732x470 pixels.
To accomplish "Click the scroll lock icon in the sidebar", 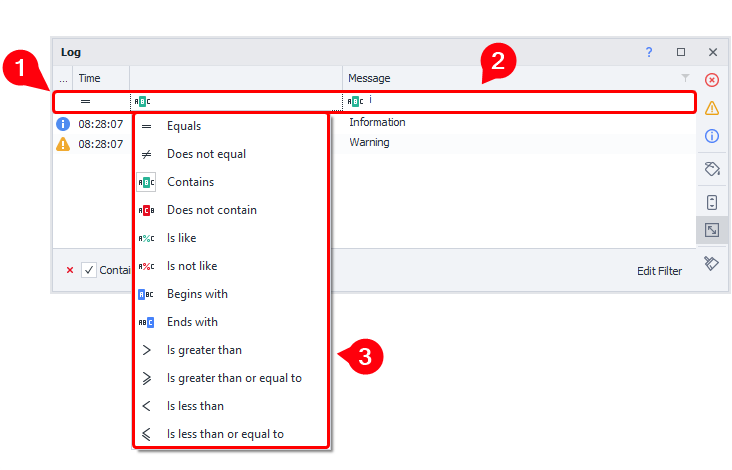I will pyautogui.click(x=712, y=202).
